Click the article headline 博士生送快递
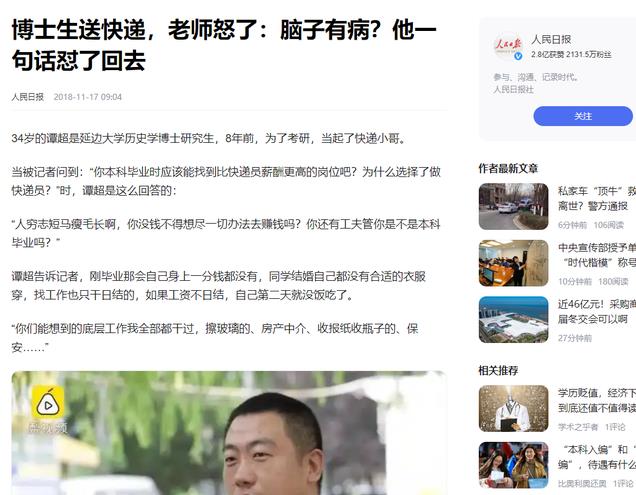636x495 pixels. click(224, 45)
